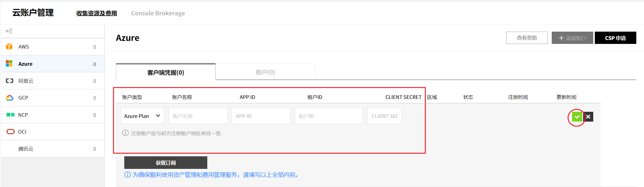This screenshot has width=644, height=187.
Task: Click the 查看帮助 button
Action: point(527,38)
